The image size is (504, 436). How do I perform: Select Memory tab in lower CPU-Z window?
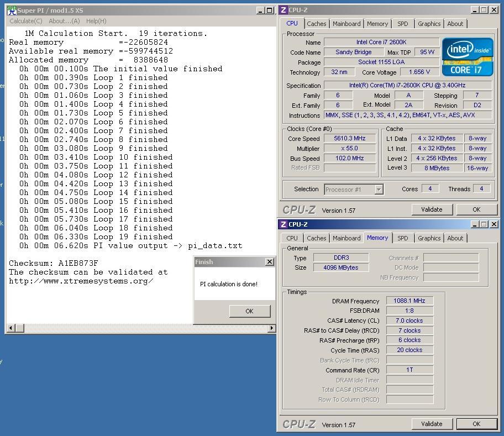point(377,238)
